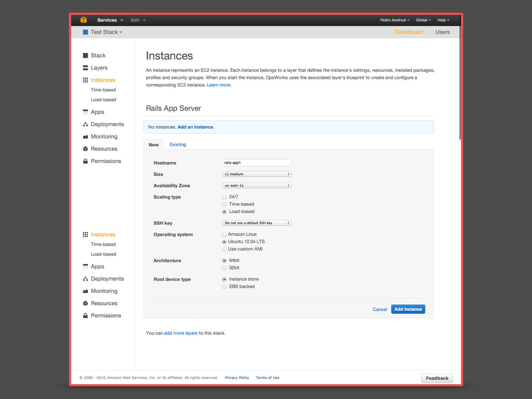Click the Rails App Server heading
This screenshot has height=399, width=532.
click(x=174, y=108)
